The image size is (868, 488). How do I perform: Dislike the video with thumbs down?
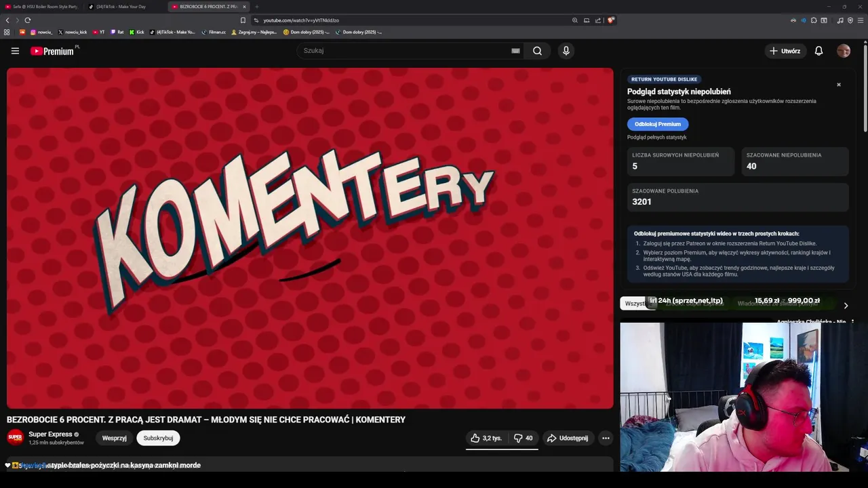point(523,438)
